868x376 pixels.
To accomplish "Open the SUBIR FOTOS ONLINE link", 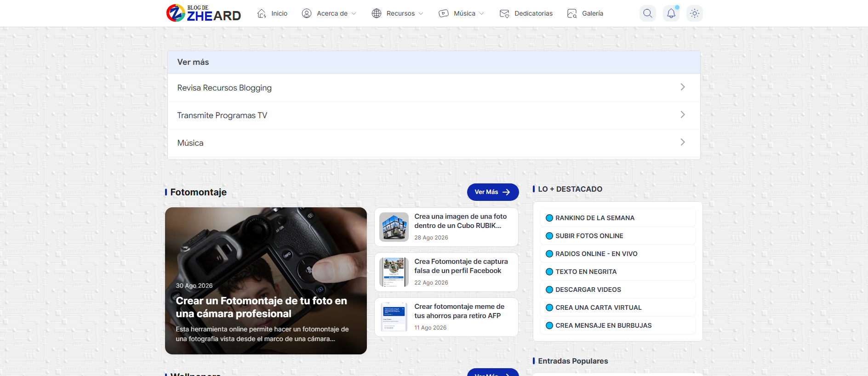I will 589,236.
